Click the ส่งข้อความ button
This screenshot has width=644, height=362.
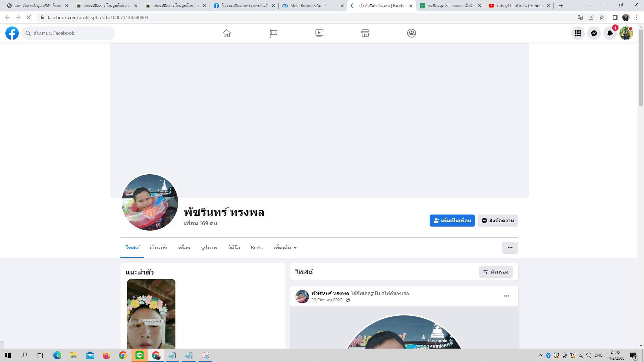(498, 221)
